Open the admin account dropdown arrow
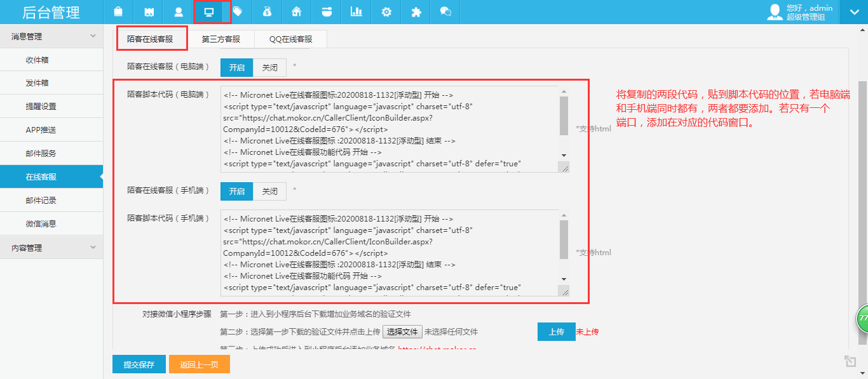This screenshot has height=379, width=868. pos(853,12)
